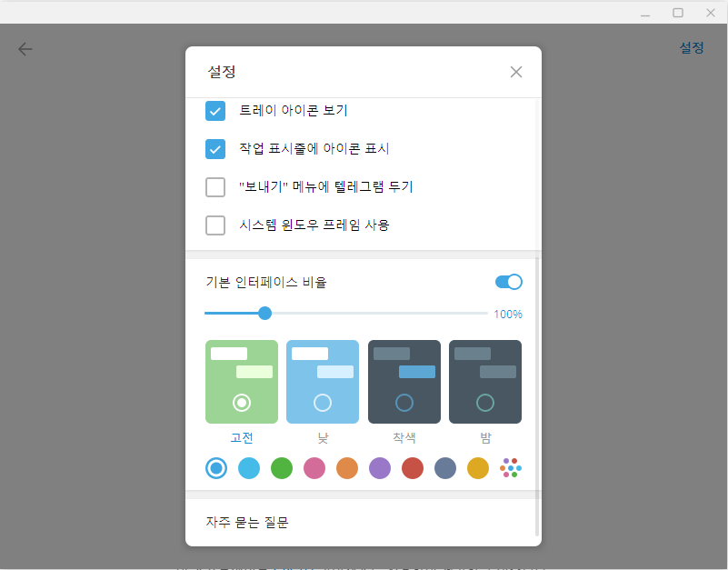Image resolution: width=728 pixels, height=570 pixels.
Task: Select the yellow accent color
Action: coord(478,468)
